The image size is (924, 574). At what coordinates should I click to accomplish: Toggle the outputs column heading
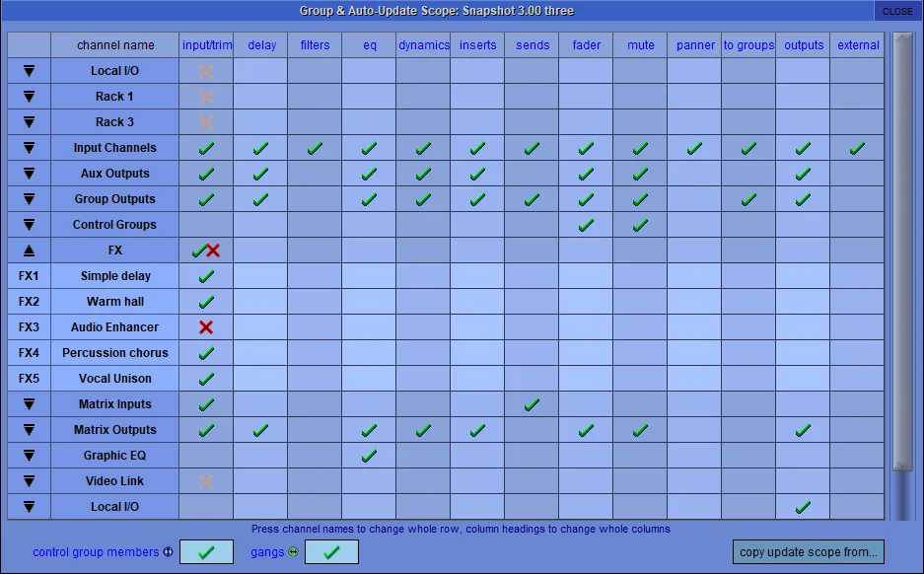tap(803, 44)
